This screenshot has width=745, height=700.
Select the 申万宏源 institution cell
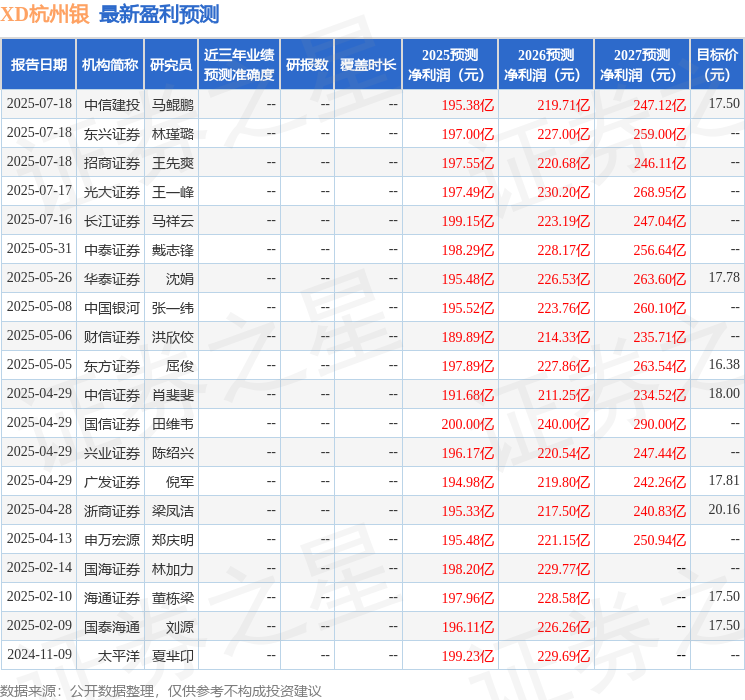pyautogui.click(x=112, y=540)
